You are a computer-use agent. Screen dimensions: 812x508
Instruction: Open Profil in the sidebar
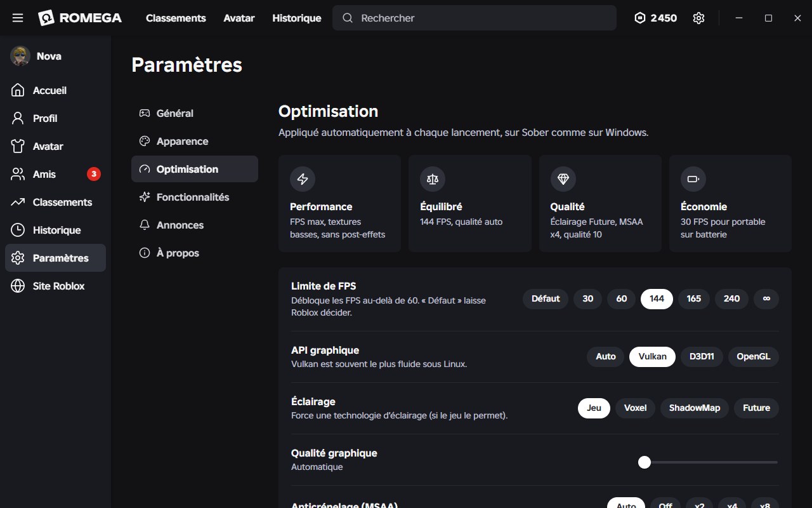coord(55,118)
